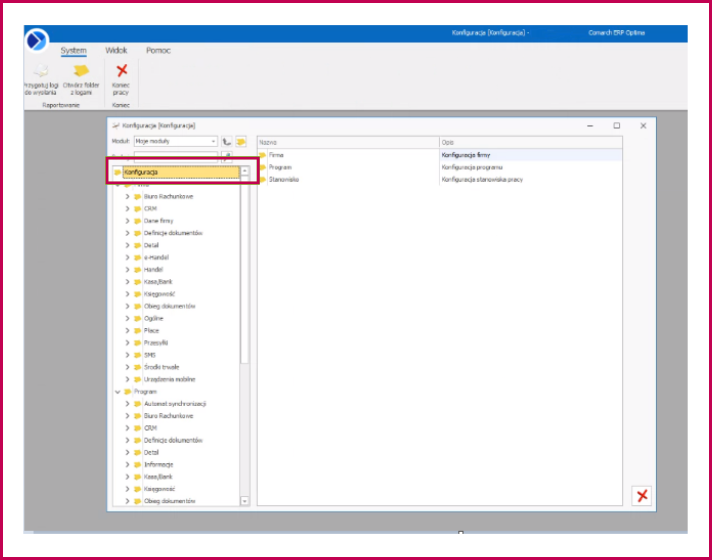
Task: Click the folder icon of the Stanowisko list row
Action: pyautogui.click(x=262, y=179)
